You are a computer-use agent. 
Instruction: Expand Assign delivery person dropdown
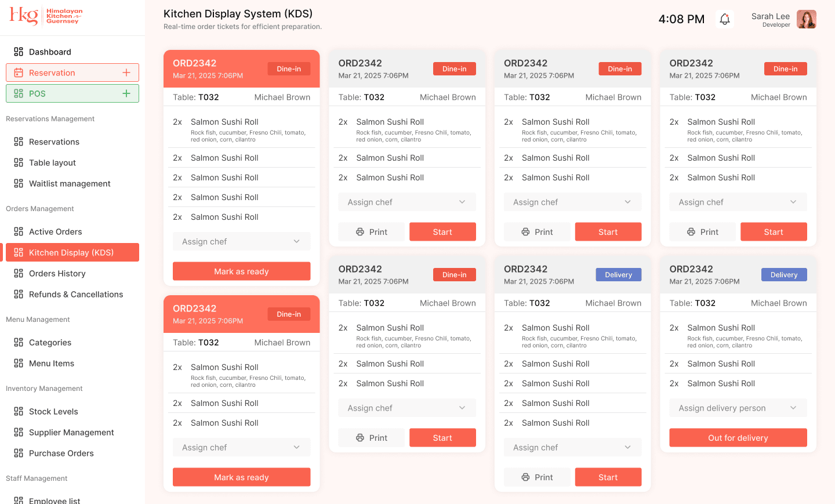(738, 408)
